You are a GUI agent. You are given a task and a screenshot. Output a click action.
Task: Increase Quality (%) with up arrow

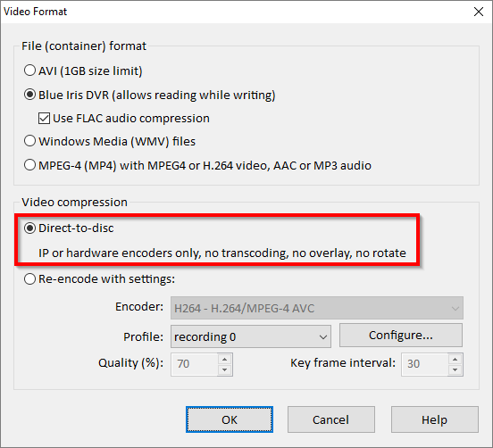(224, 359)
